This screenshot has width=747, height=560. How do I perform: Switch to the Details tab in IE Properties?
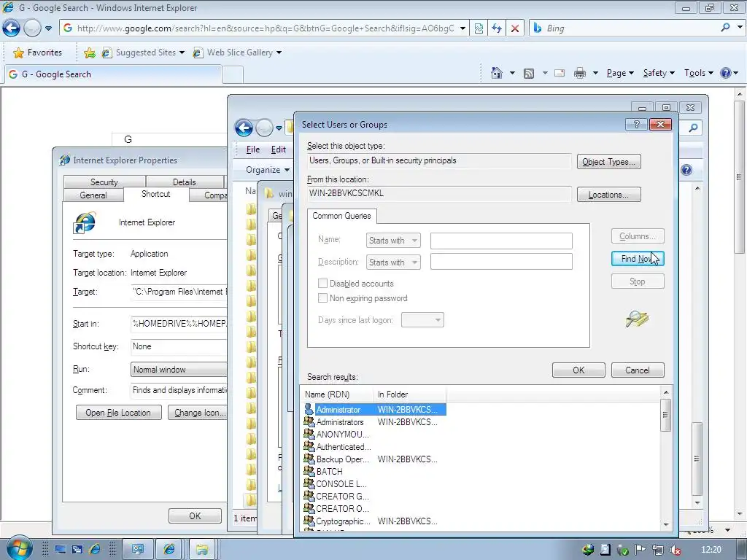[185, 182]
